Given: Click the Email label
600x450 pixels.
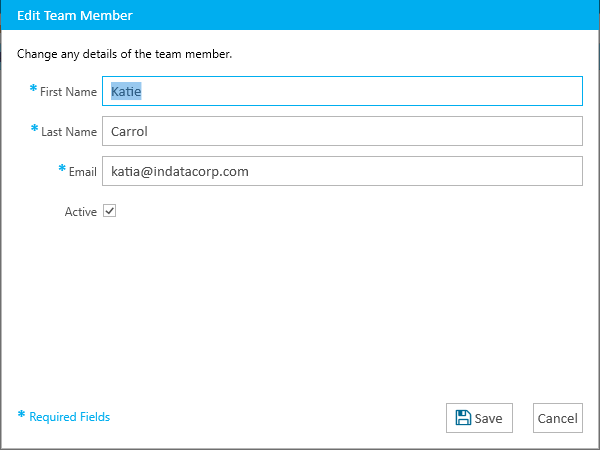Looking at the screenshot, I should click(x=83, y=171).
